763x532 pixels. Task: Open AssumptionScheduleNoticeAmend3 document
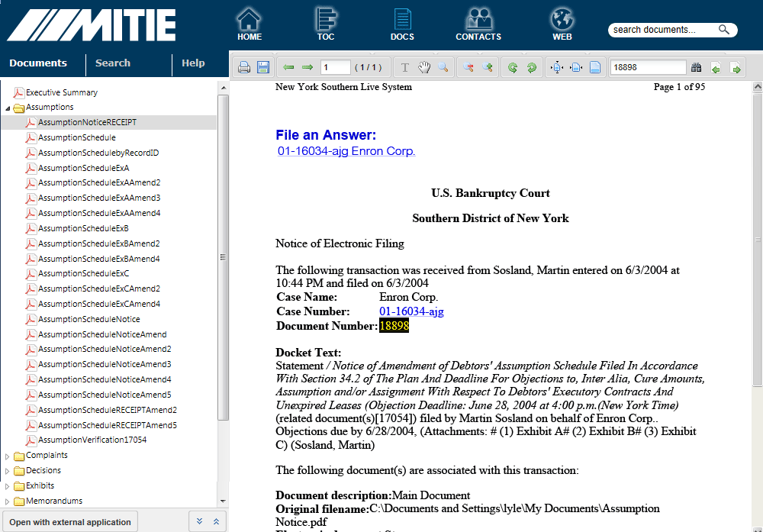pos(105,365)
